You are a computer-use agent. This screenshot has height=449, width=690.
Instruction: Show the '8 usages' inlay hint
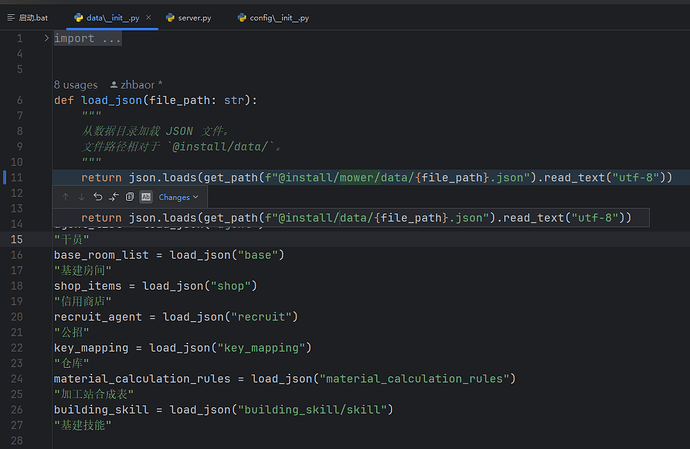click(76, 85)
